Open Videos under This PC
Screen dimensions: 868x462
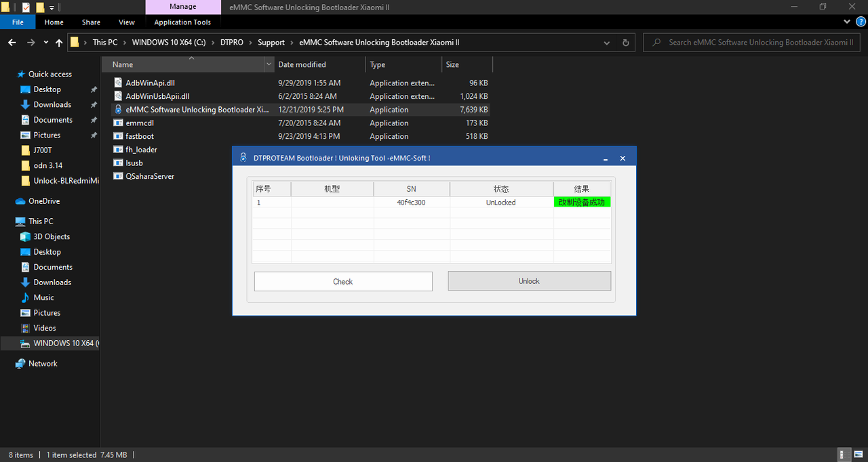pos(45,328)
